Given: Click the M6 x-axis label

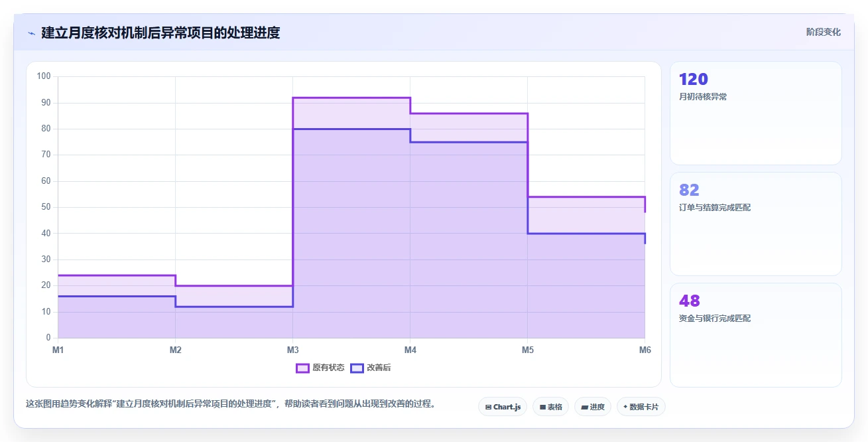Looking at the screenshot, I should pos(645,350).
